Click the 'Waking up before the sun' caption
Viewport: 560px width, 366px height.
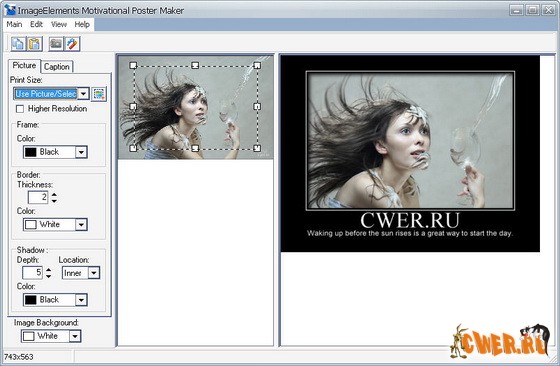click(410, 234)
